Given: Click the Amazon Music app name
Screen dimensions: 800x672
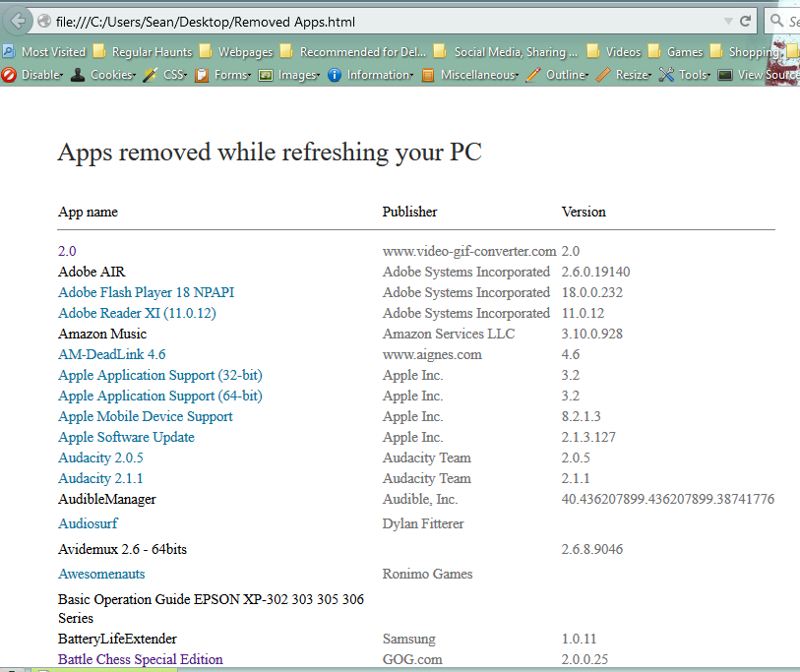Looking at the screenshot, I should 102,334.
